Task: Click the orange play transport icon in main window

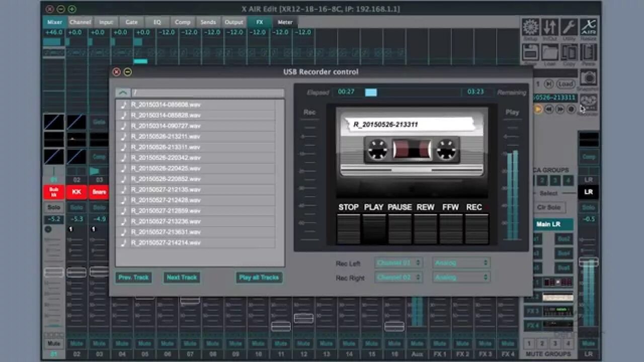Action: click(538, 109)
